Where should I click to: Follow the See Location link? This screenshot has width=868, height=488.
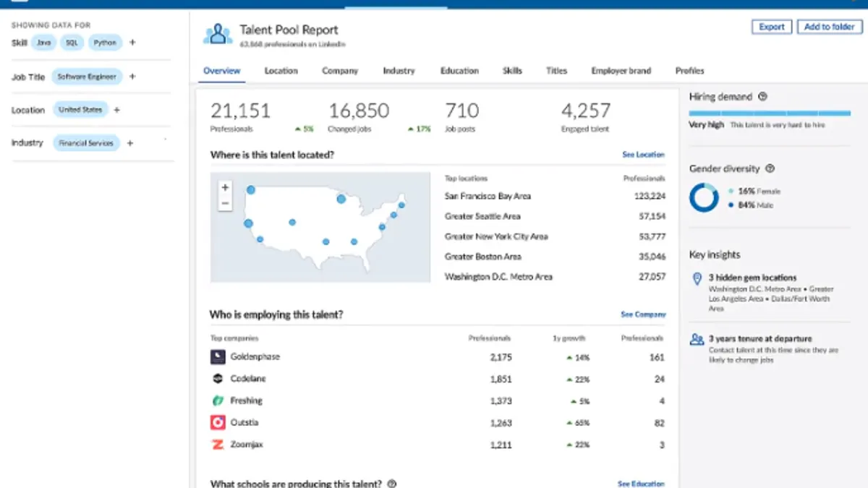[x=643, y=155]
